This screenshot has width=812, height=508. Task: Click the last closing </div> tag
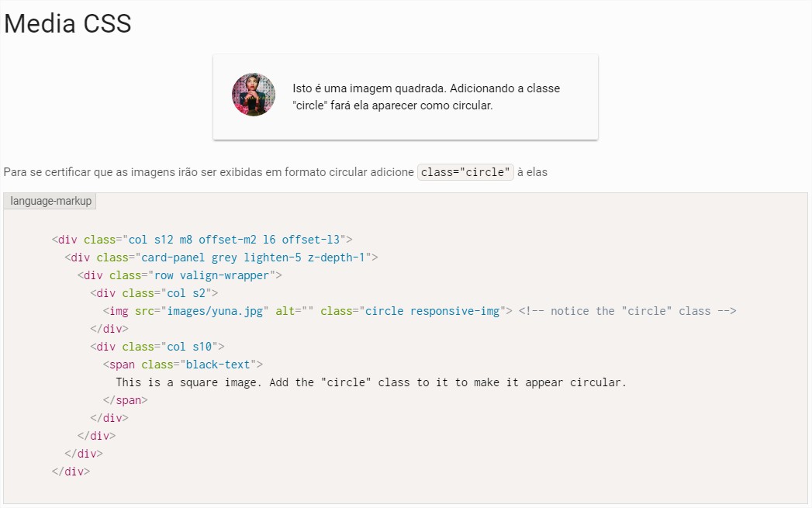pos(71,472)
